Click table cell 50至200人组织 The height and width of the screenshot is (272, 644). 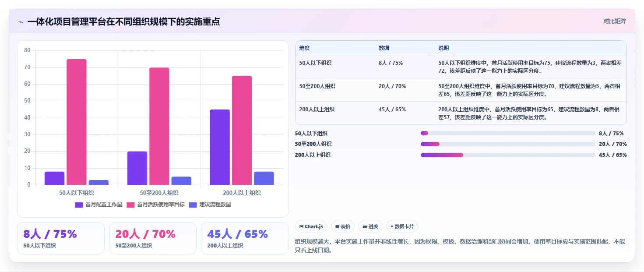317,86
